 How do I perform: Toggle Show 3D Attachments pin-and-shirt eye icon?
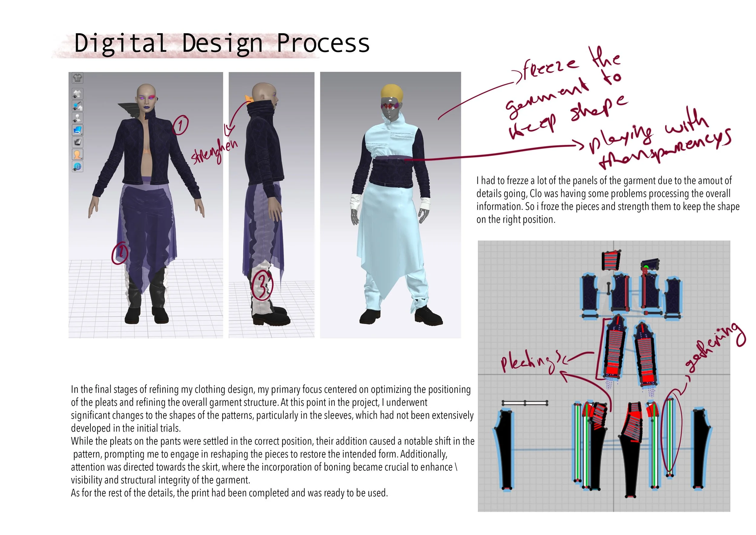point(77,106)
